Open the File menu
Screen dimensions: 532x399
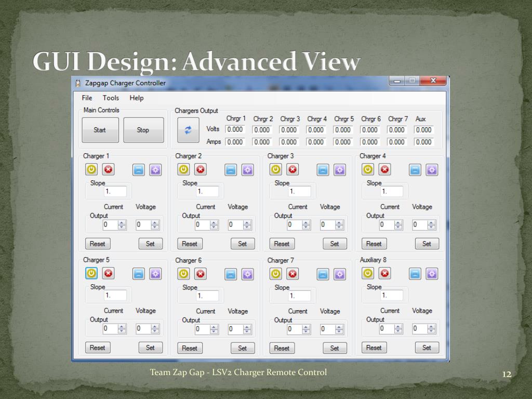coord(87,98)
